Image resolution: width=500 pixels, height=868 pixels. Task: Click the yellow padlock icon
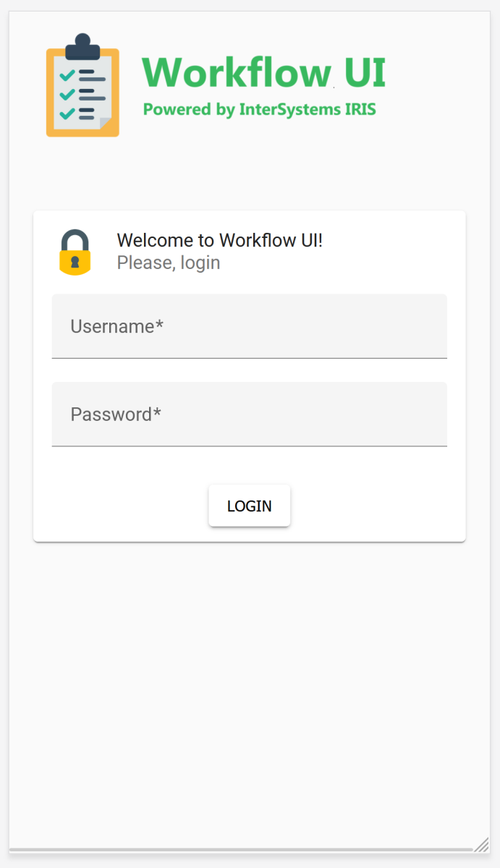pyautogui.click(x=75, y=259)
